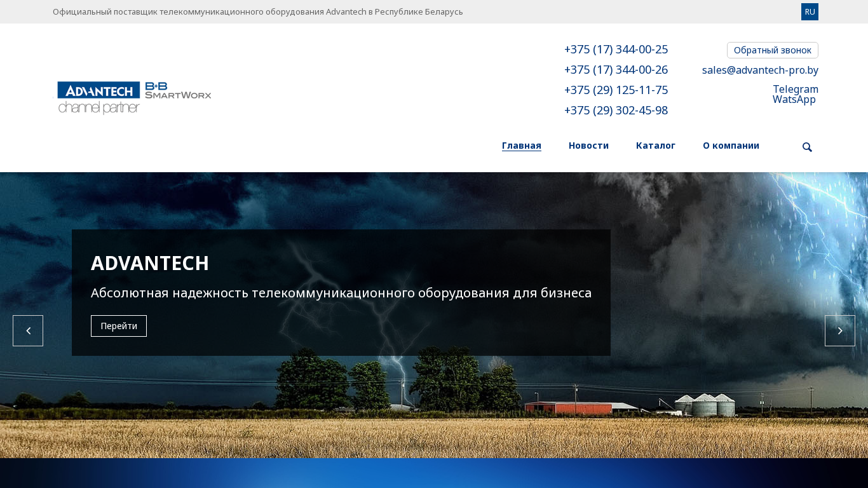Click the slide subtitle about телекоммуникационного оборудования
Image resolution: width=868 pixels, height=488 pixels.
coord(341,293)
